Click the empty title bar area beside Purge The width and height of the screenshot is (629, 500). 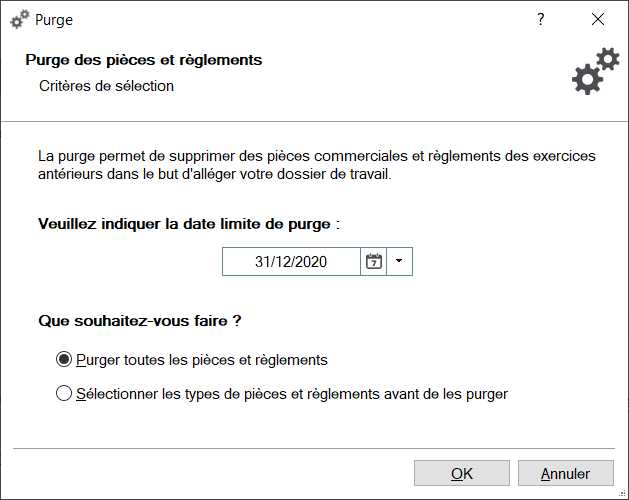coord(300,19)
